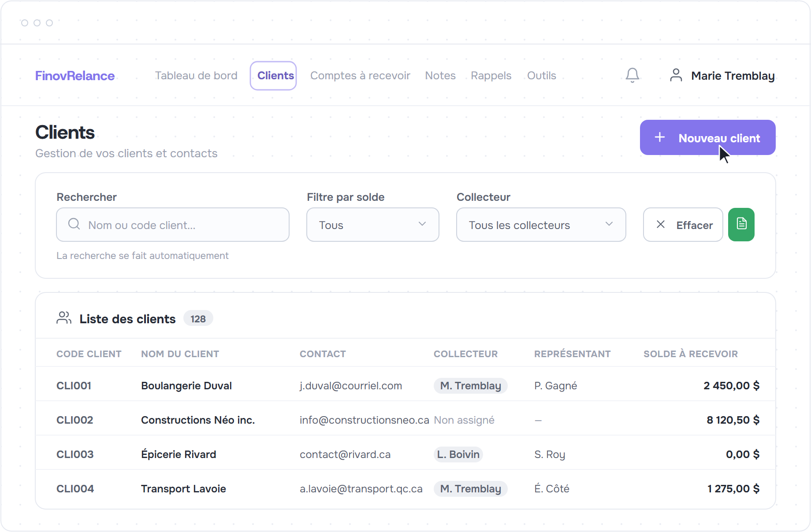Click the 128 client count badge
Screen dimensions: 811x532
tap(198, 318)
